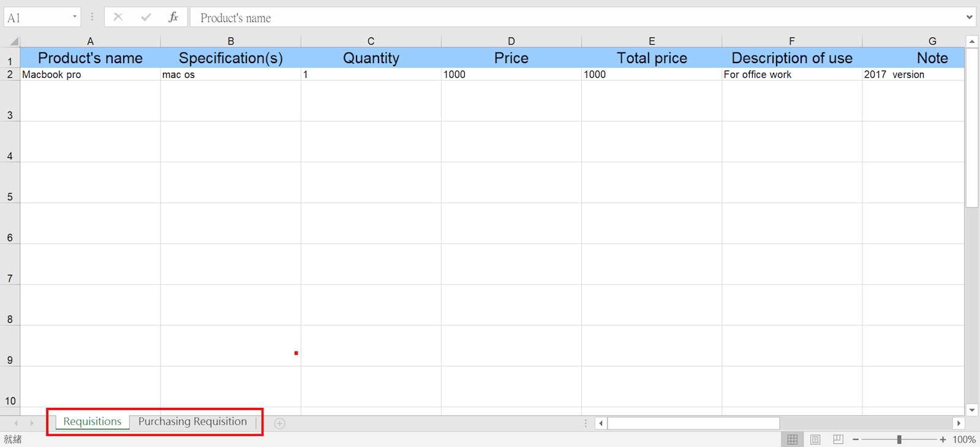Screen dimensions: 980x447
Task: Click the vertical scrollbar down arrow
Action: pyautogui.click(x=971, y=410)
